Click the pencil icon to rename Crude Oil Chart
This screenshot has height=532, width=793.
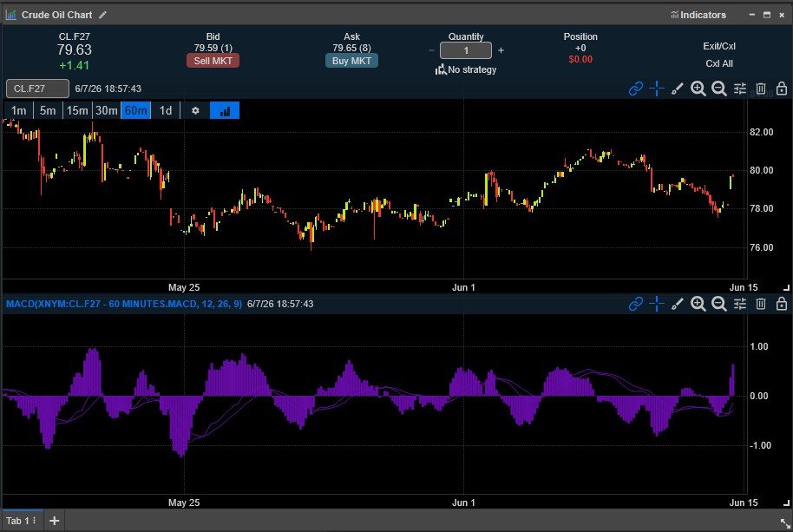102,15
